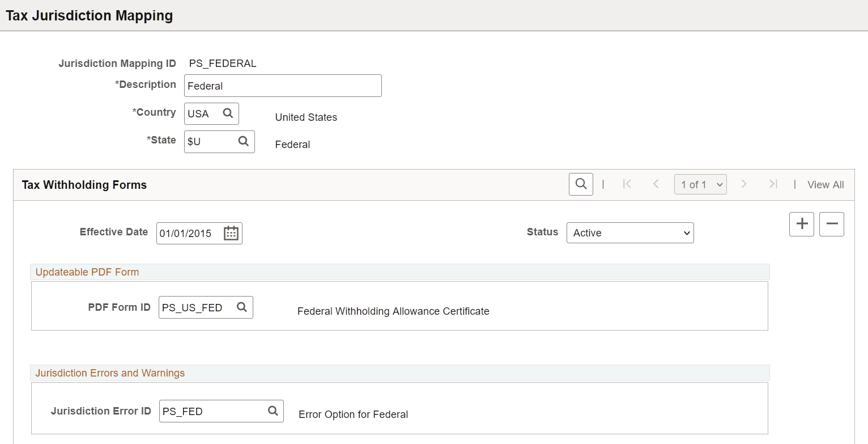868x444 pixels.
Task: Click Jurisdiction Error ID lookup icon
Action: pos(273,411)
